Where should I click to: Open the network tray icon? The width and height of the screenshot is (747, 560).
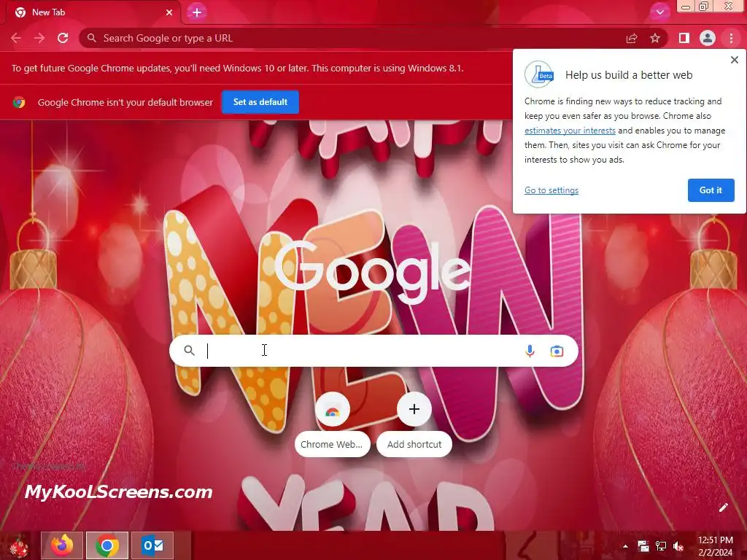[661, 546]
